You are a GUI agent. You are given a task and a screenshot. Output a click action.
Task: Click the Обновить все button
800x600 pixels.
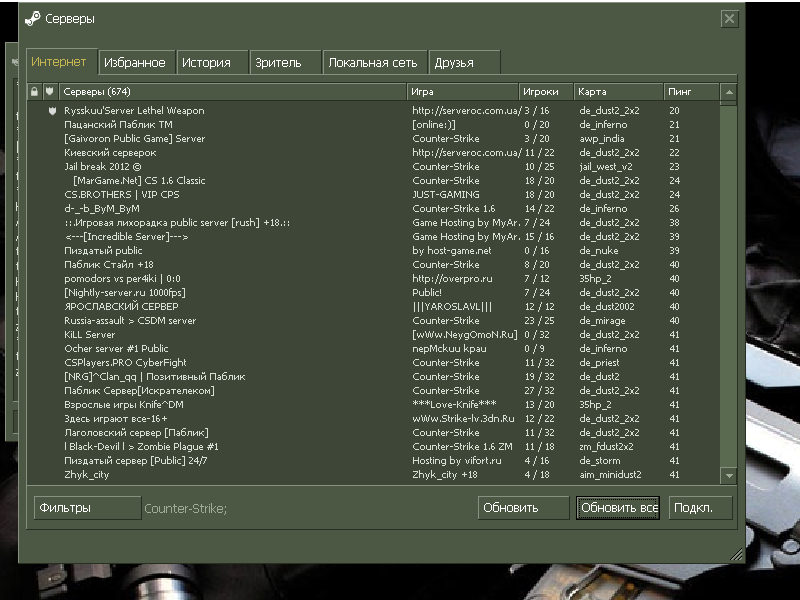618,508
